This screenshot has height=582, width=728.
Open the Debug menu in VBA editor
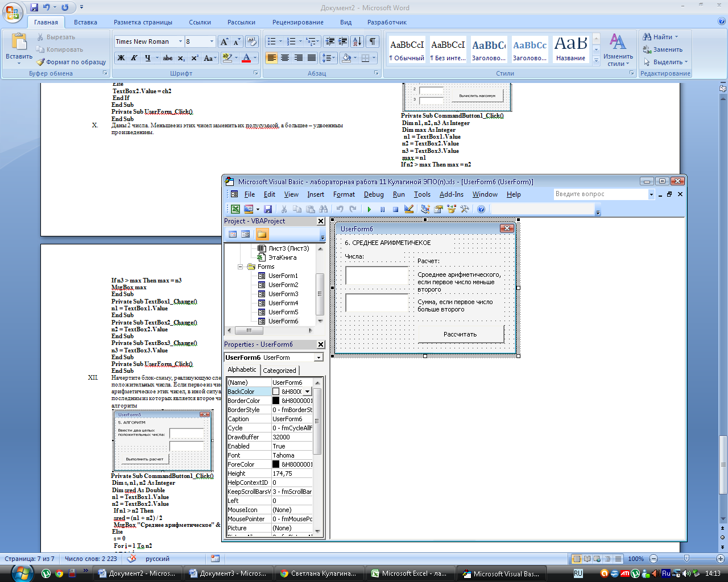point(374,194)
